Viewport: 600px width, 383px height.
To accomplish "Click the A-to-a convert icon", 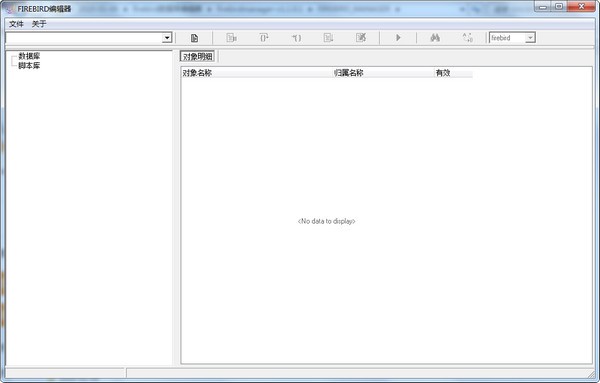I will 468,38.
